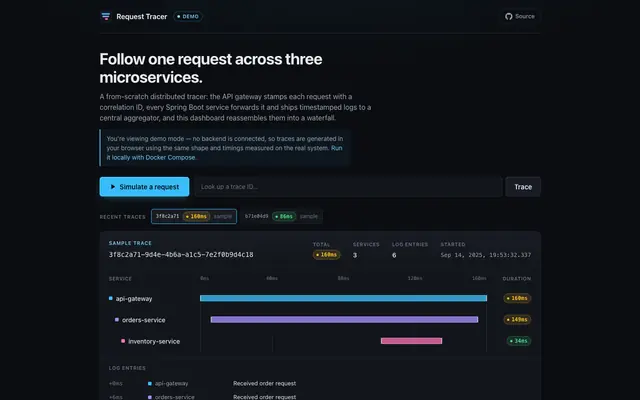Image resolution: width=640 pixels, height=400 pixels.
Task: Focus the Look up a trace ID field
Action: 348,187
